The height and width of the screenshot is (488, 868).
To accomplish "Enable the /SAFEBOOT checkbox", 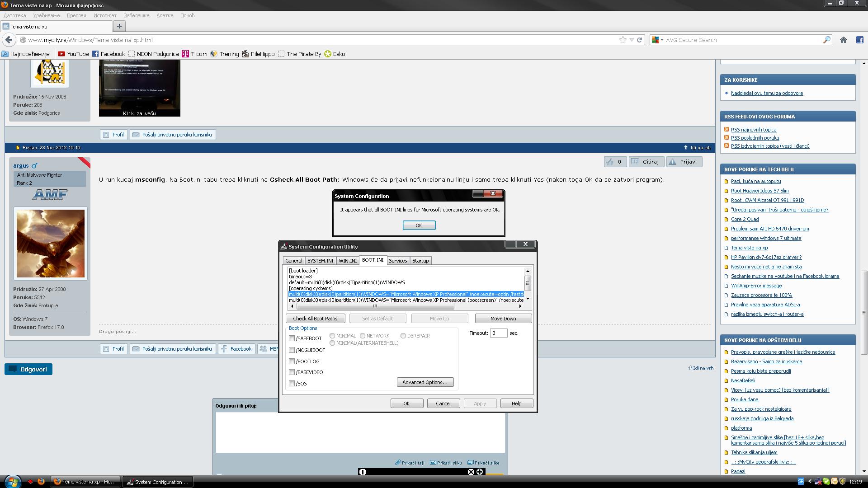I will [292, 338].
